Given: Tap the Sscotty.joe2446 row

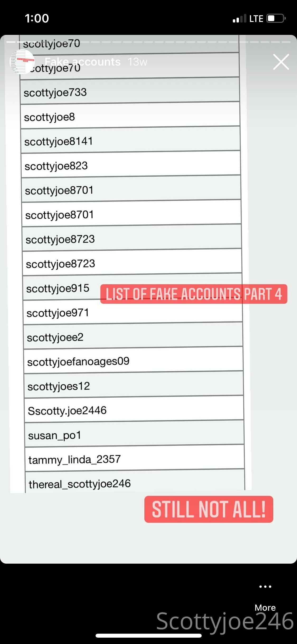Looking at the screenshot, I should pos(134,409).
